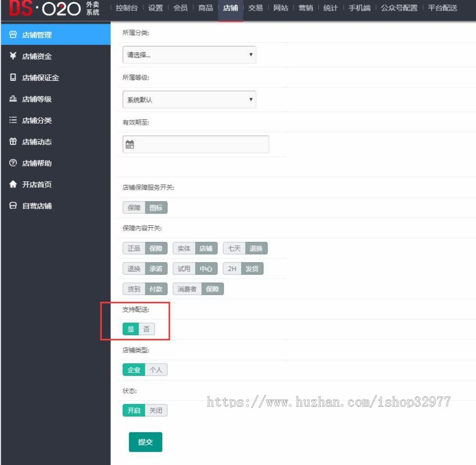Viewport: 476px width, 465px height.
Task: Toggle 支持配送 to 否
Action: pos(147,329)
